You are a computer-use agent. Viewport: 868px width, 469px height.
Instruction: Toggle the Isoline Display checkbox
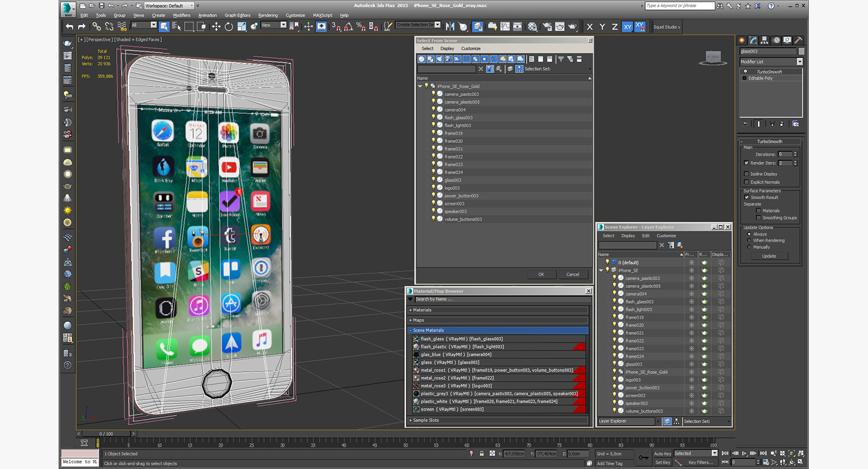tap(746, 174)
